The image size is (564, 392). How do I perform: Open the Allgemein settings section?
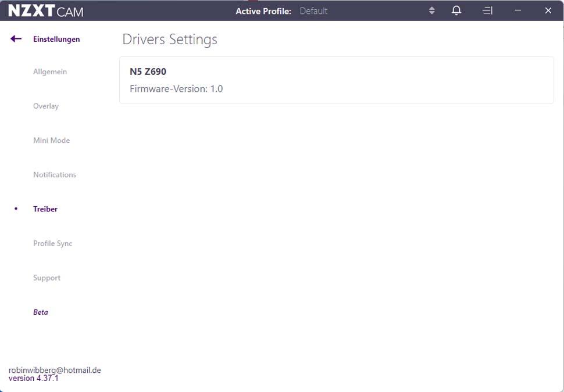[x=50, y=71]
